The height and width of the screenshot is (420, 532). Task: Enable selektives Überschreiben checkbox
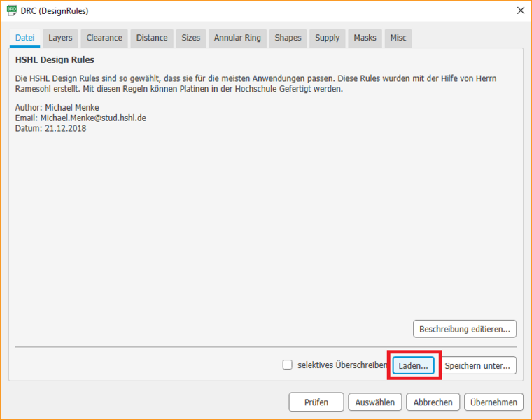tap(287, 365)
